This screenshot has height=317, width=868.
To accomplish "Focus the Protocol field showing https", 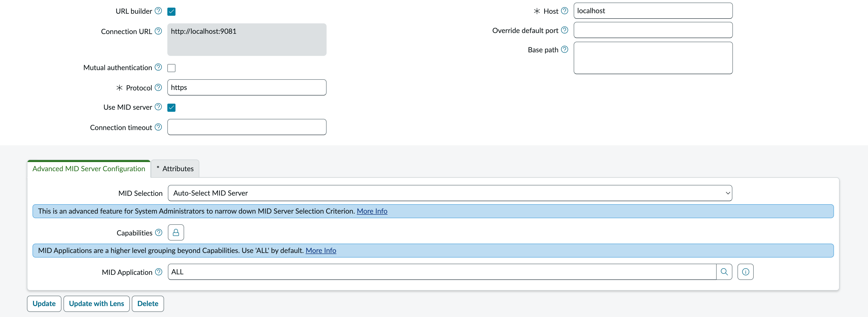I will pyautogui.click(x=247, y=87).
